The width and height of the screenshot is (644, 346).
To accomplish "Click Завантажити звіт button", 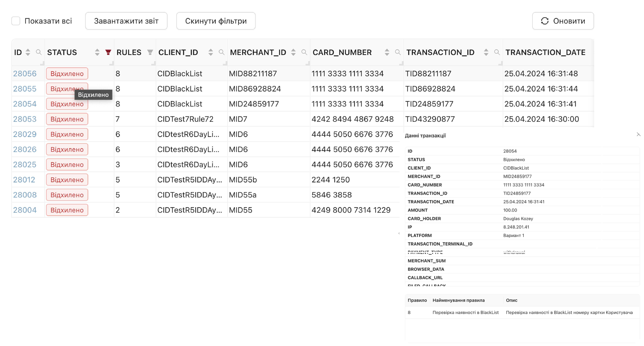I will pyautogui.click(x=126, y=21).
